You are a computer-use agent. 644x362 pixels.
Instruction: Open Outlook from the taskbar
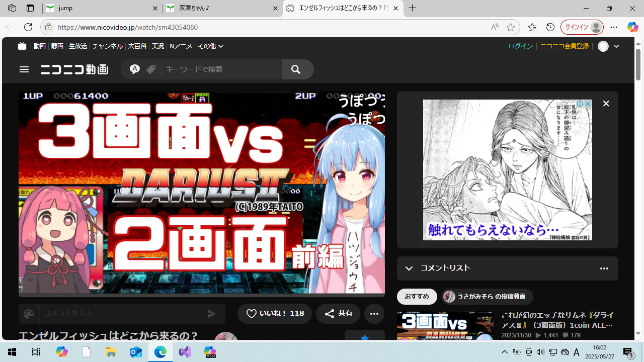pyautogui.click(x=136, y=352)
